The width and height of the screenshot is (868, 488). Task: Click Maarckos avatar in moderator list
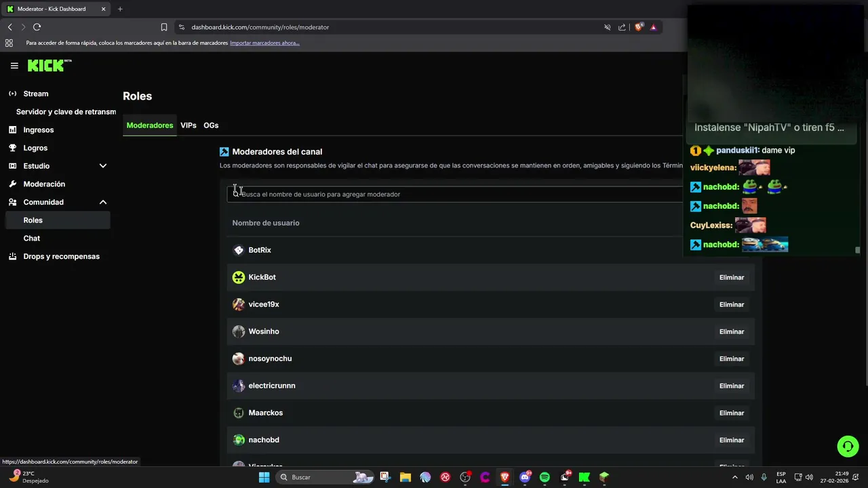pos(239,413)
